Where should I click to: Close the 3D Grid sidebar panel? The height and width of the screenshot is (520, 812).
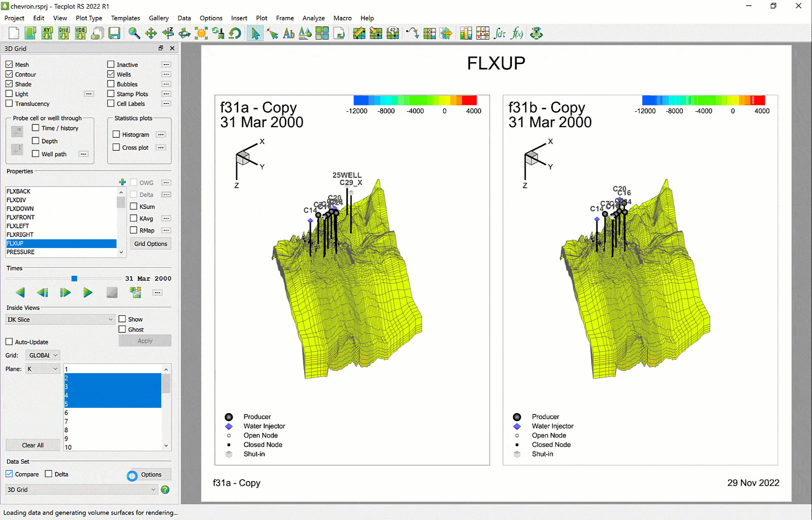tap(172, 48)
